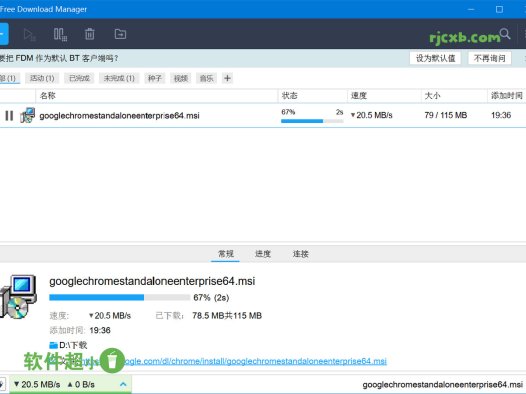Image resolution: width=526 pixels, height=394 pixels.
Task: Select the 音乐 filter tab
Action: coord(206,78)
